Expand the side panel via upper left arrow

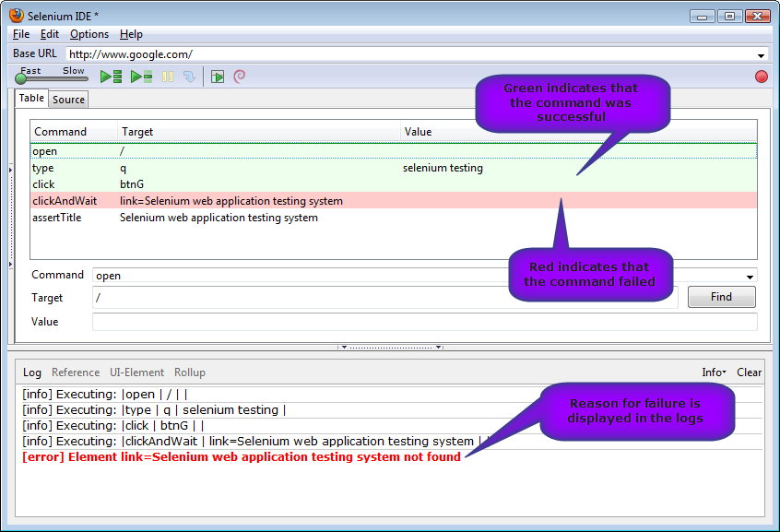[10, 171]
